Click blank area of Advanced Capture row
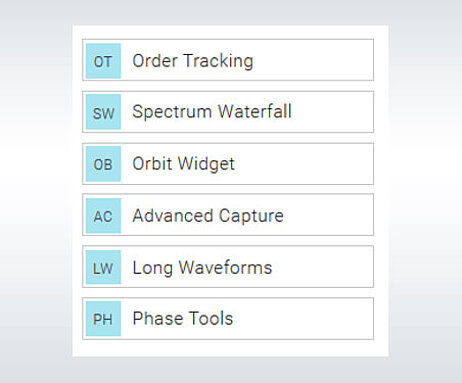462x383 pixels. pos(328,215)
